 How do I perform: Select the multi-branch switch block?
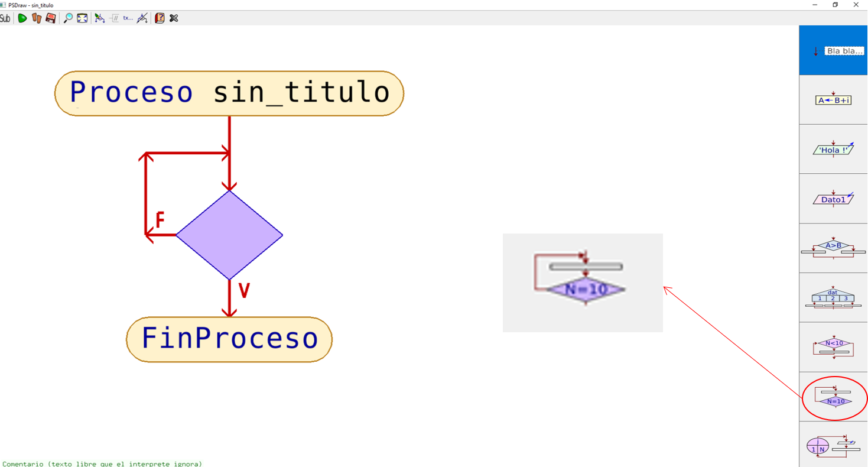point(833,297)
